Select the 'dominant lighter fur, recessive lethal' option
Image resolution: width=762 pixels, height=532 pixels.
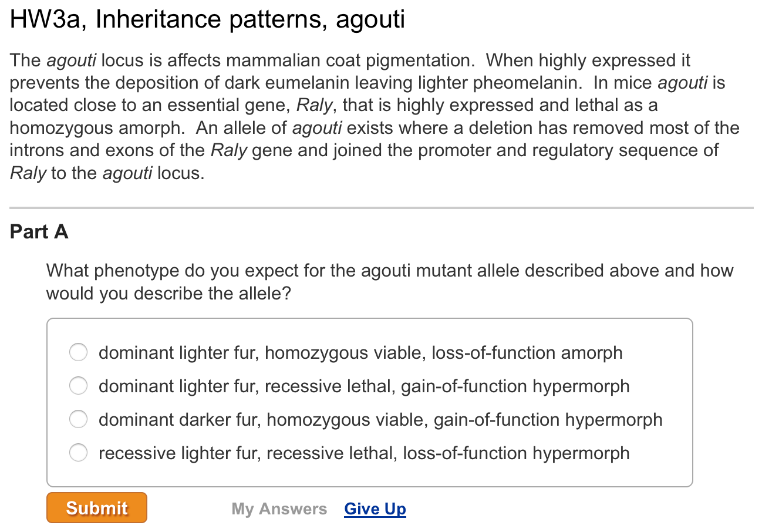pos(78,386)
